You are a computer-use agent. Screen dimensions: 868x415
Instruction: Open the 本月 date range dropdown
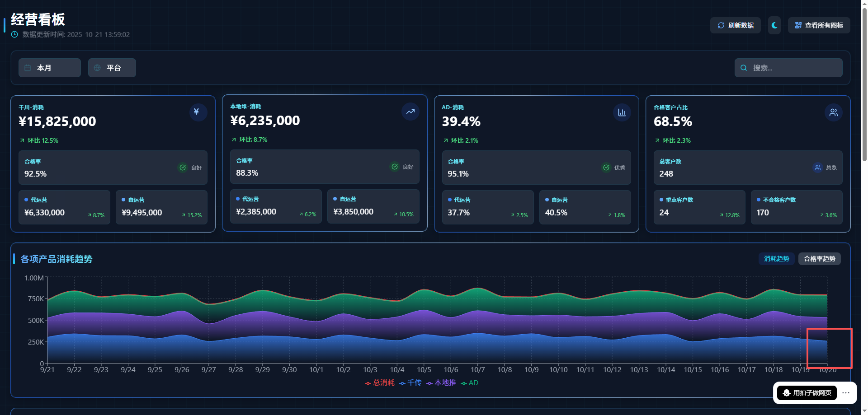50,68
